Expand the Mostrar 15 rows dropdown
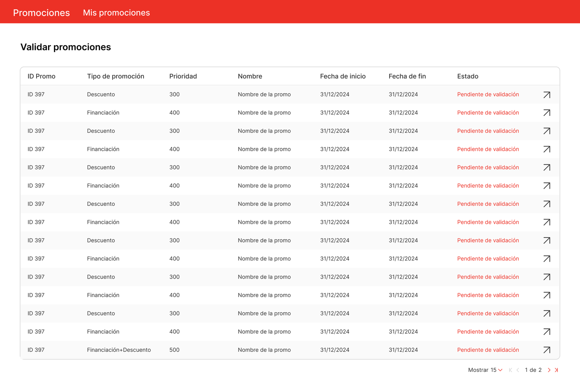580x392 pixels. pyautogui.click(x=485, y=370)
